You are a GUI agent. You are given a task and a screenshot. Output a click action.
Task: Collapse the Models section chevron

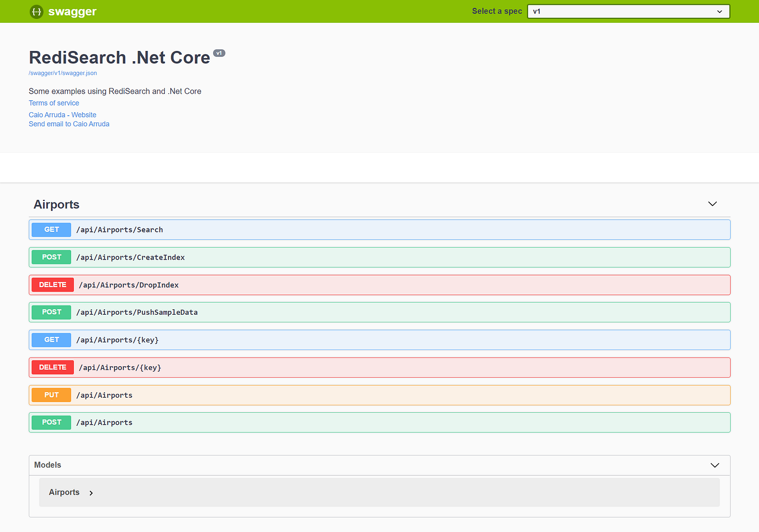(714, 465)
